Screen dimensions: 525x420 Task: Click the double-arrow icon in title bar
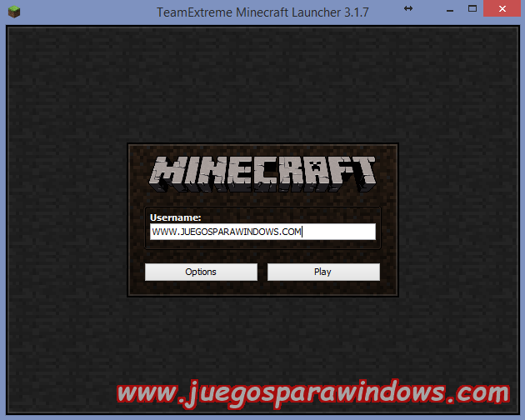pyautogui.click(x=408, y=8)
